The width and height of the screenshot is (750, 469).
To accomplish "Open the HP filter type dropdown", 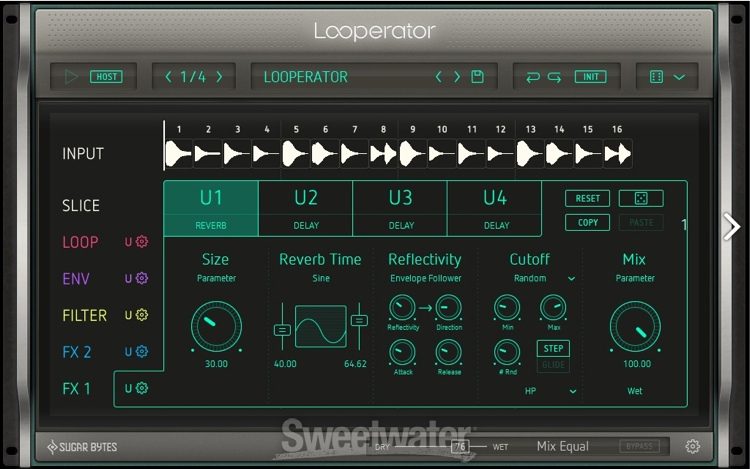I will pos(550,391).
